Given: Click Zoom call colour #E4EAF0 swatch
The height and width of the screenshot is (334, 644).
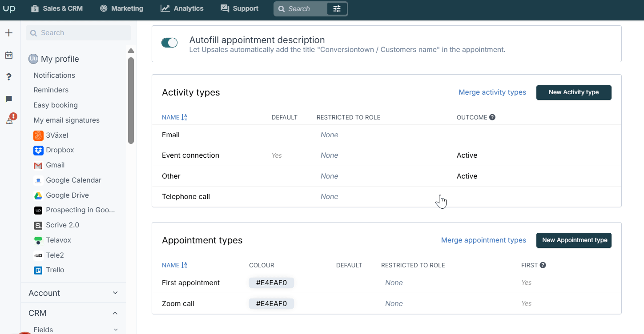Looking at the screenshot, I should [x=271, y=304].
